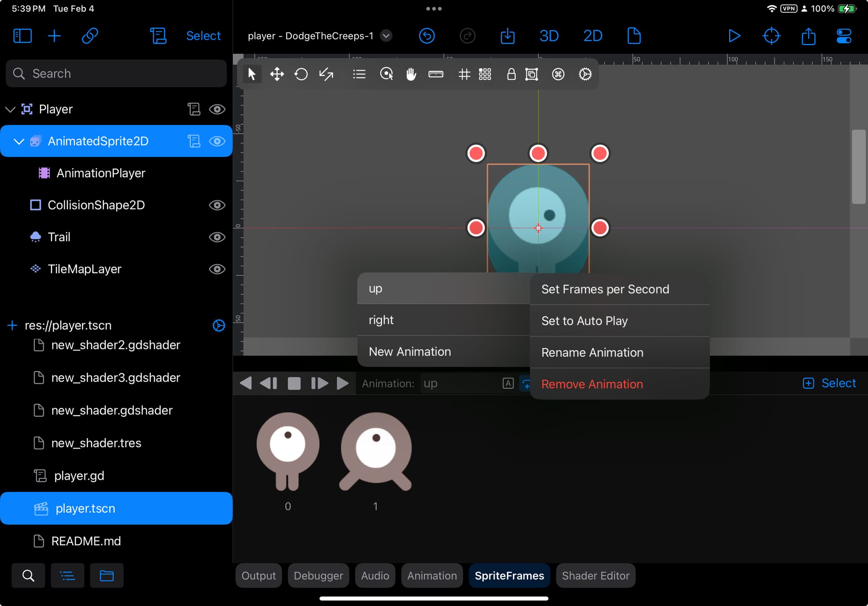Activate the Pan hand tool
Viewport: 868px width, 606px height.
click(x=411, y=74)
